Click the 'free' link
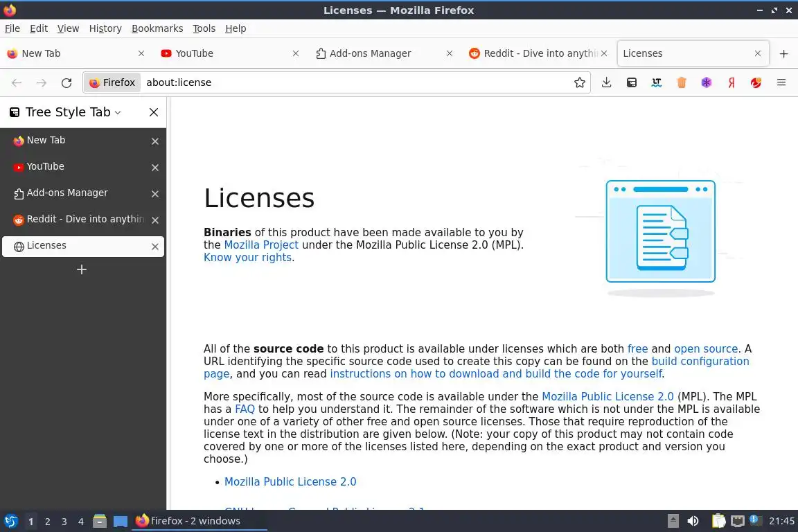Image resolution: width=798 pixels, height=532 pixels. coord(638,348)
